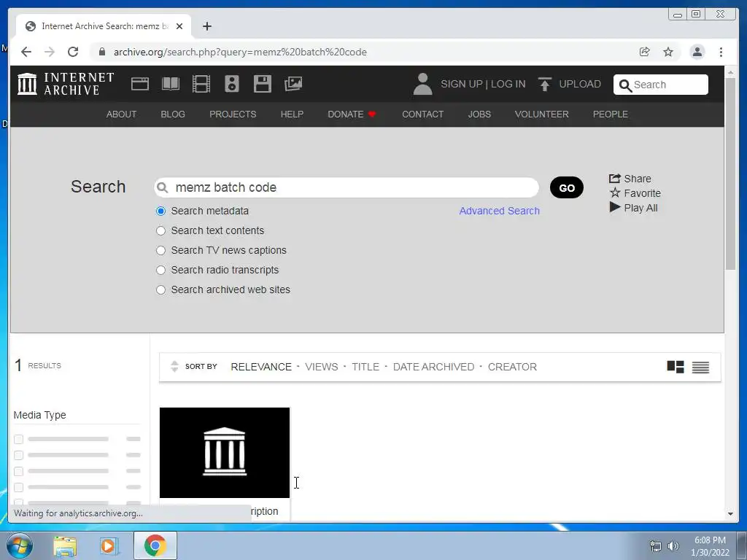
Task: Click the magnifier icon in header search box
Action: tap(625, 85)
